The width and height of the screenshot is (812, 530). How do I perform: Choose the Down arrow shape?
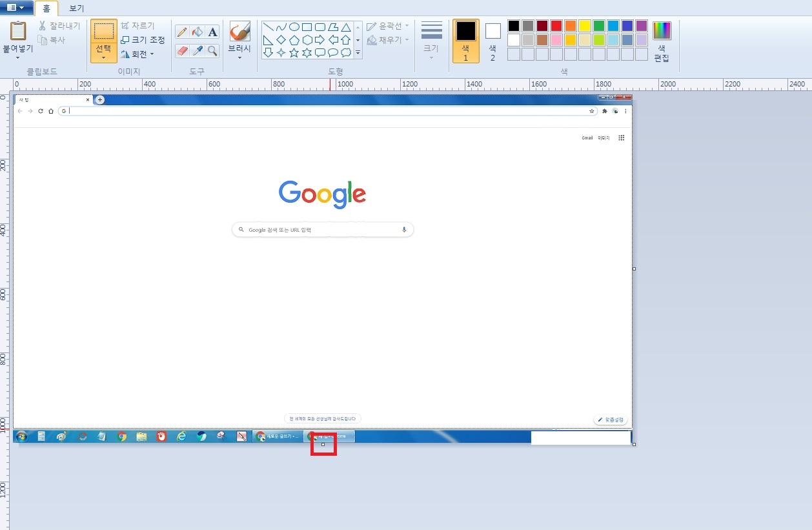tap(268, 53)
